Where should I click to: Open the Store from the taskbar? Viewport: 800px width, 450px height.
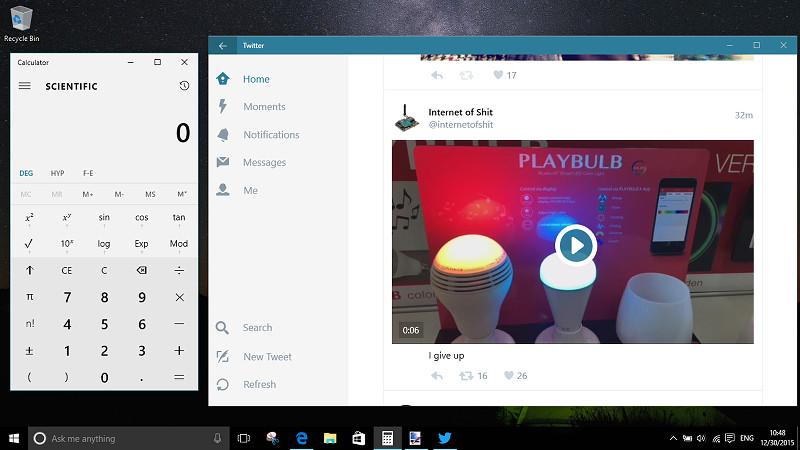pyautogui.click(x=359, y=438)
